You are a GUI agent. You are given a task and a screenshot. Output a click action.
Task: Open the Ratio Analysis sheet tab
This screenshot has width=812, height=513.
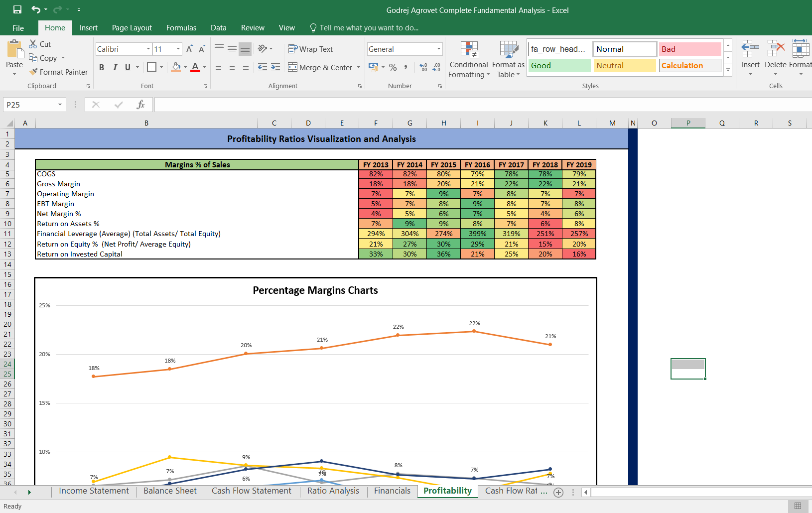(333, 491)
